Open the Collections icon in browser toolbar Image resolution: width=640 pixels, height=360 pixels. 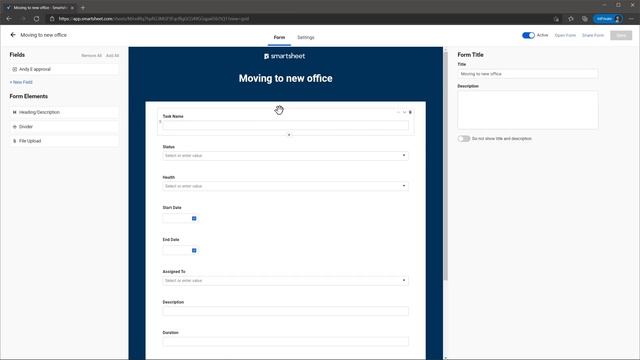(584, 19)
